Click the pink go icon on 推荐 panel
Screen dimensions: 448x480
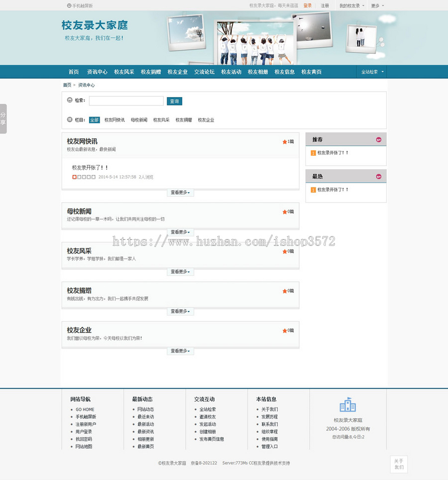pos(379,139)
